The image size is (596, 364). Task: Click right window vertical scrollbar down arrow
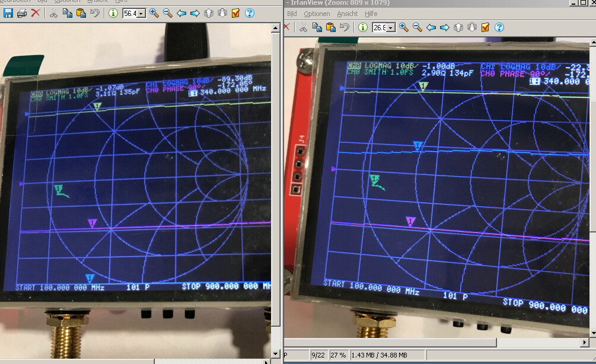[593, 333]
